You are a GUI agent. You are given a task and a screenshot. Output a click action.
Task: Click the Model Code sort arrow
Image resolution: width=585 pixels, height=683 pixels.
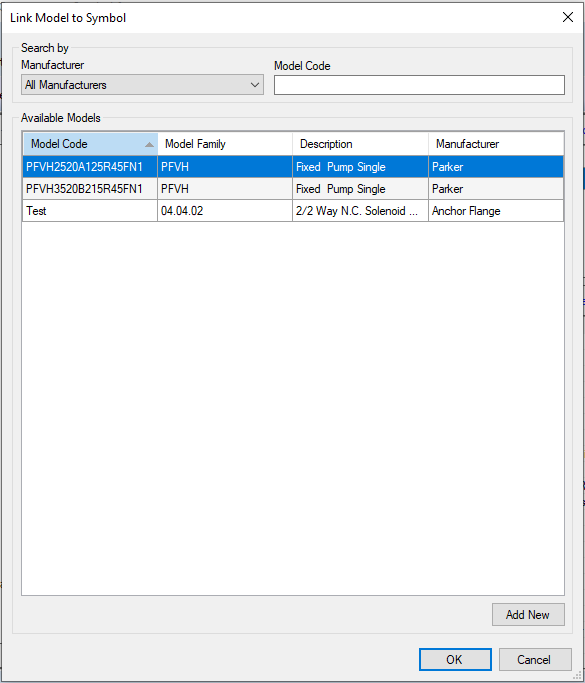point(149,145)
